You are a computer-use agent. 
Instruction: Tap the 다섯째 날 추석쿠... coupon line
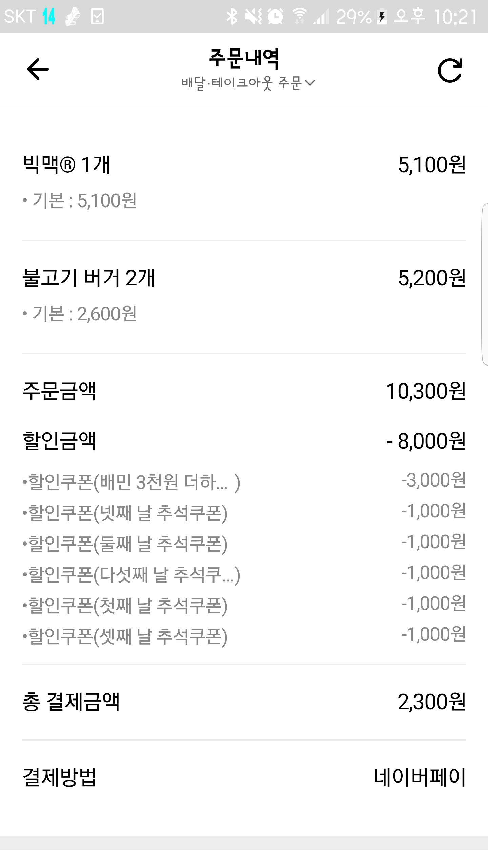pos(131,575)
